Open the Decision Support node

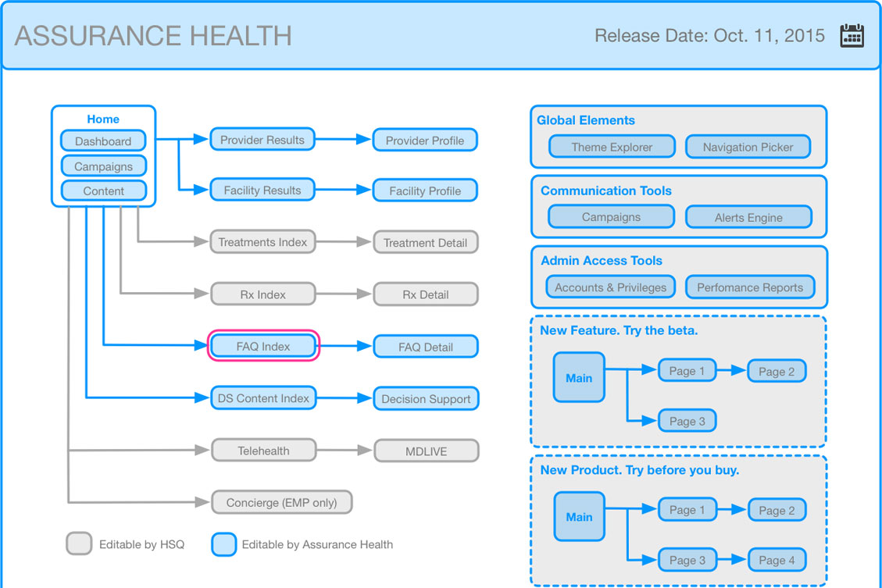[426, 398]
